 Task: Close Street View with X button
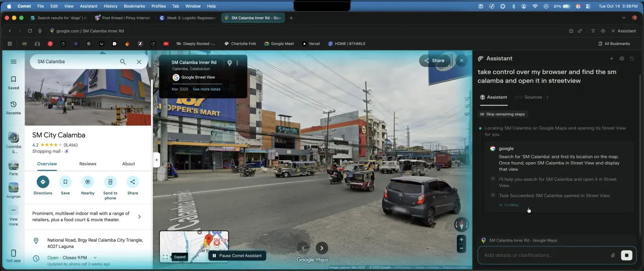[x=461, y=60]
